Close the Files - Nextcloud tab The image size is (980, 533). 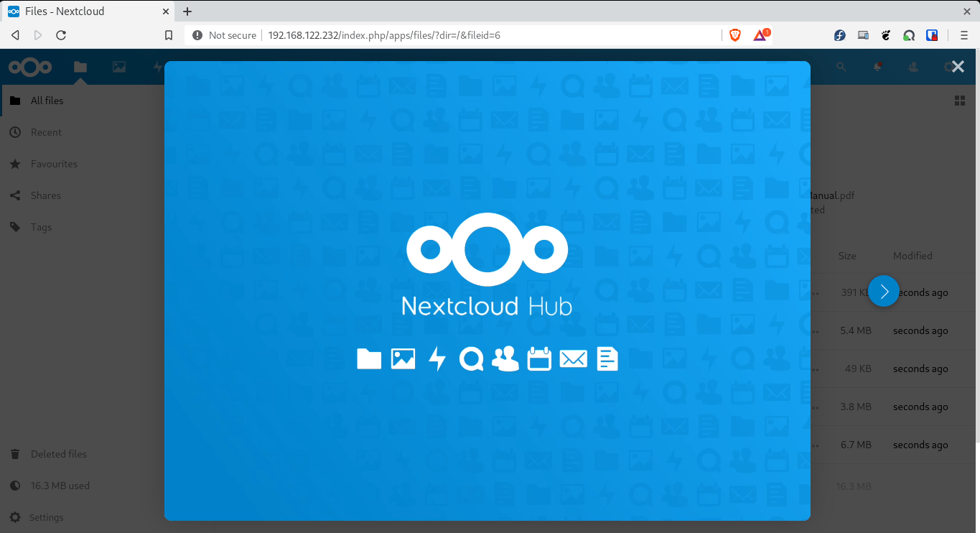[x=165, y=11]
